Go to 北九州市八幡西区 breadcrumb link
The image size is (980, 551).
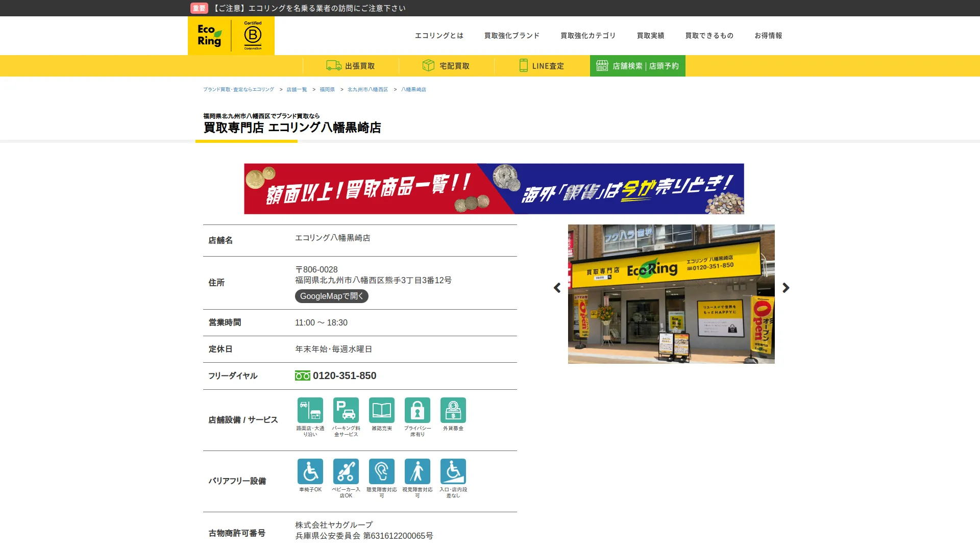[367, 89]
